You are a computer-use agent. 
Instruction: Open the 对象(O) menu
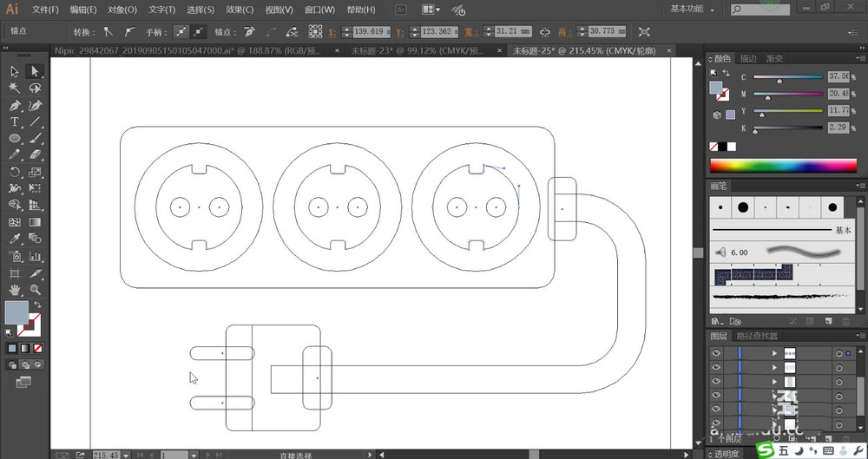(122, 10)
